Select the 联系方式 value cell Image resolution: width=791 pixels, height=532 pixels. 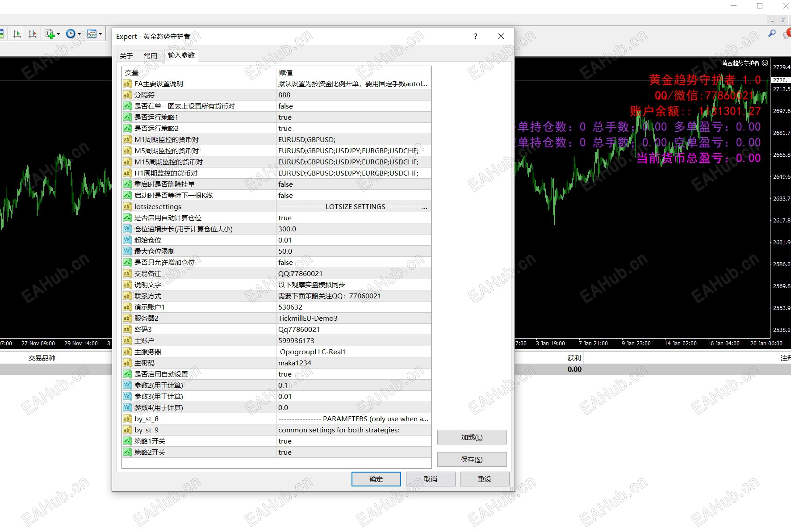pyautogui.click(x=354, y=296)
